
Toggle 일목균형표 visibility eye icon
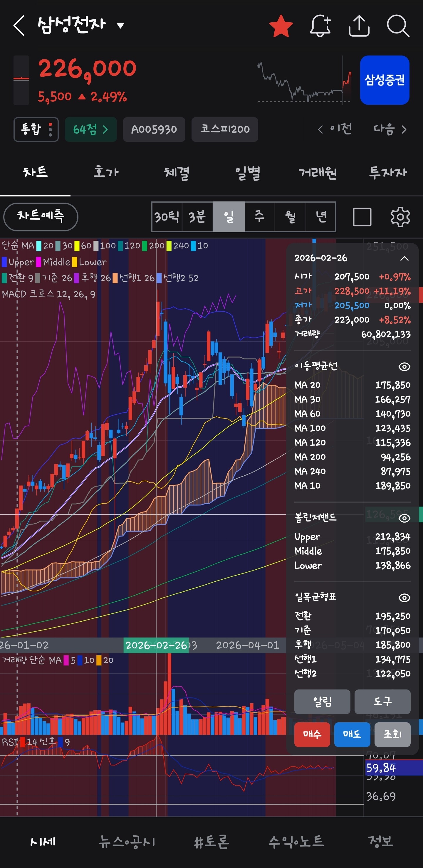[404, 598]
